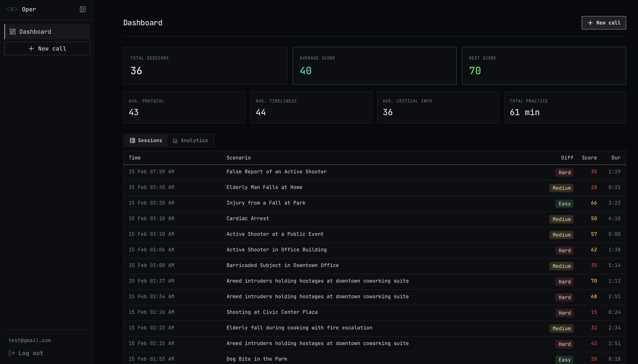638x364 pixels.
Task: Open the Dashboard sidebar menu item
Action: 47,32
